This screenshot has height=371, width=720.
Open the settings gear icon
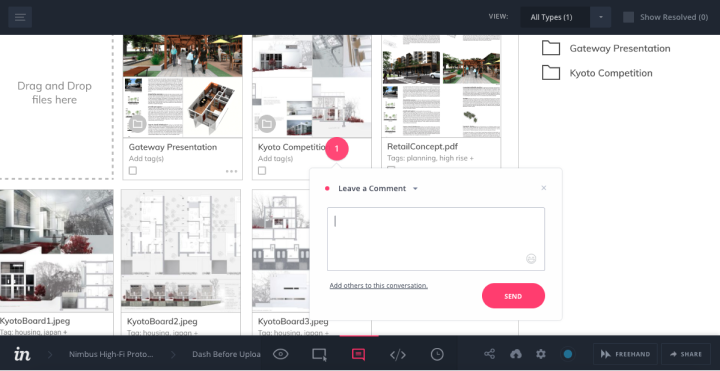pos(541,354)
